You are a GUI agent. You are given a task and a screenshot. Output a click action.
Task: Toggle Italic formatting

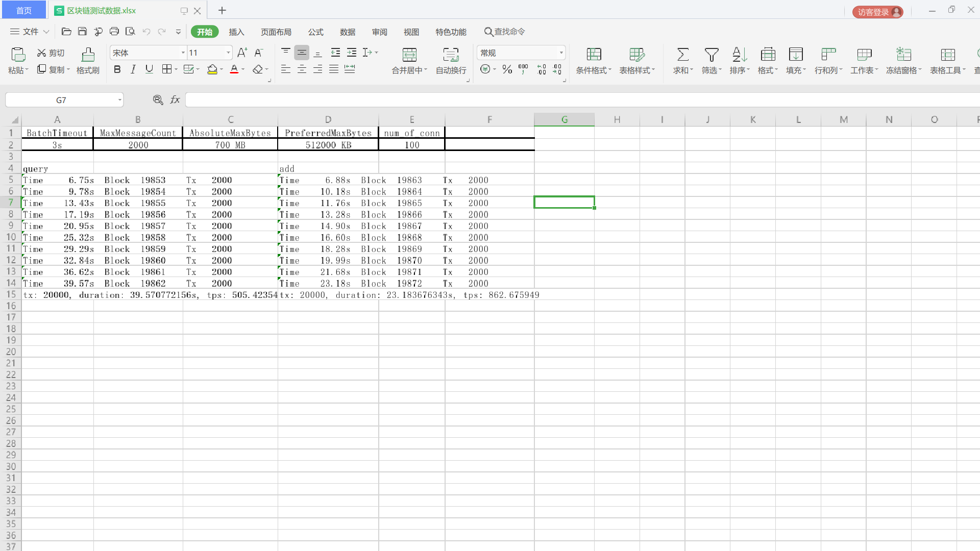(x=133, y=69)
